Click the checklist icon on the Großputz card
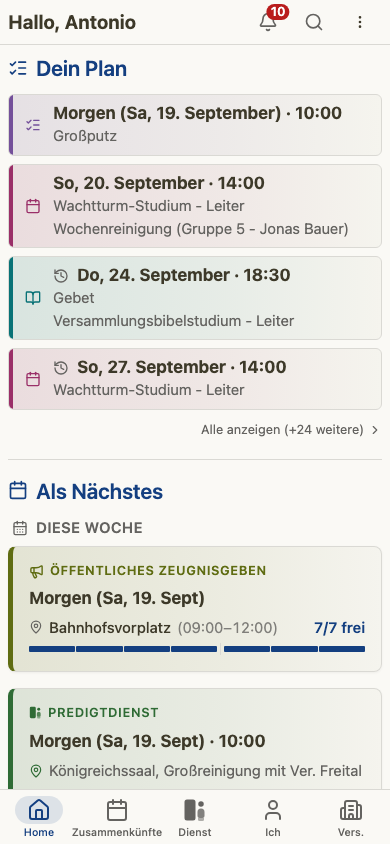This screenshot has width=390, height=844. (x=33, y=125)
